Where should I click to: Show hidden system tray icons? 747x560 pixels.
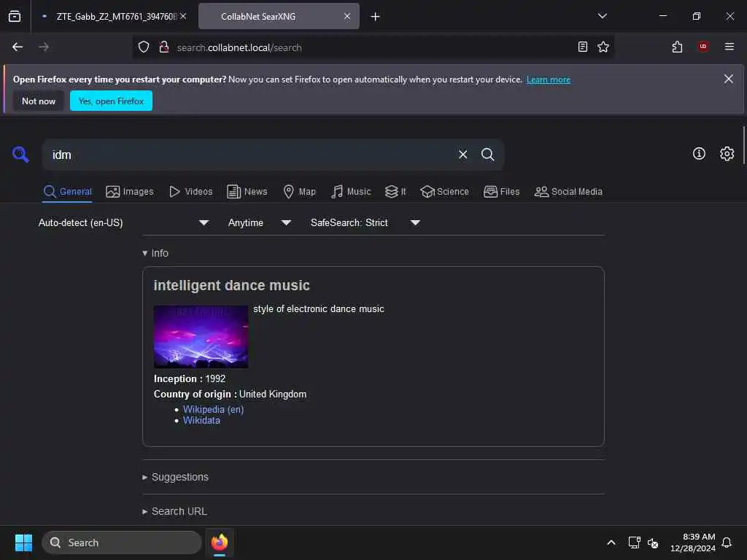pyautogui.click(x=611, y=542)
